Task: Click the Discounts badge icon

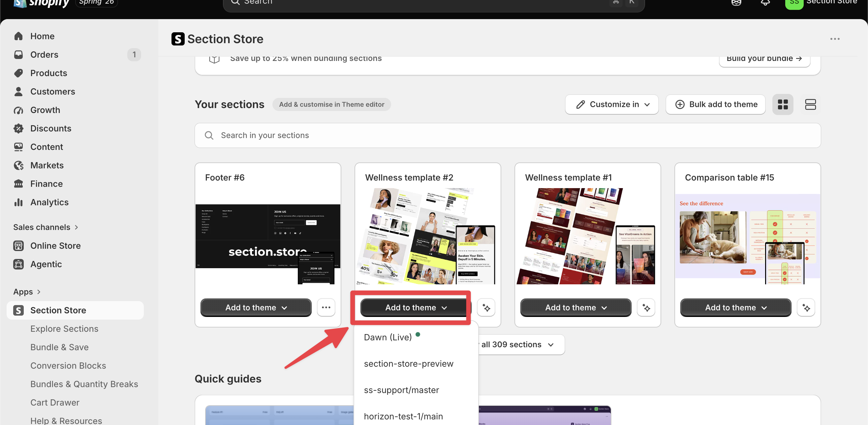Action: click(18, 128)
